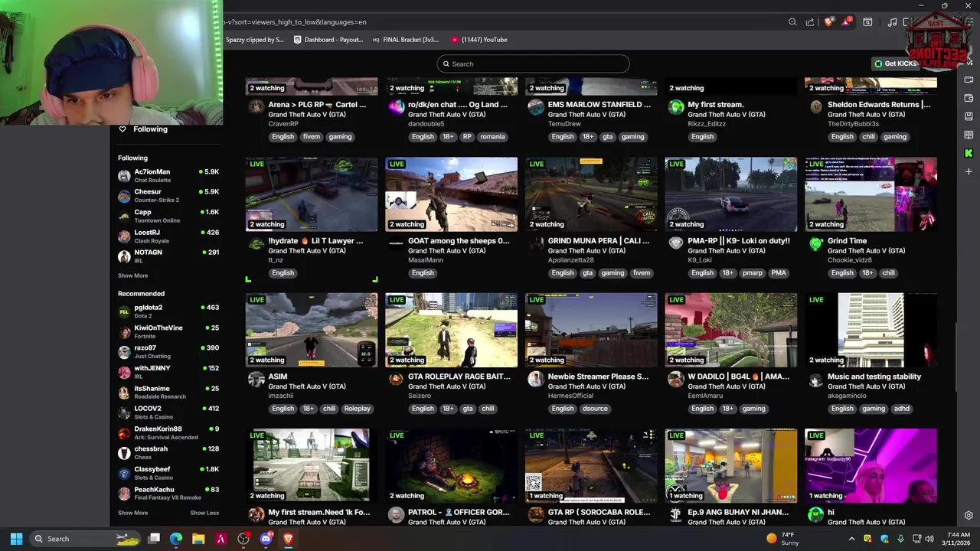Click stream title 'Grind Time'
This screenshot has width=980, height=551.
pos(847,241)
